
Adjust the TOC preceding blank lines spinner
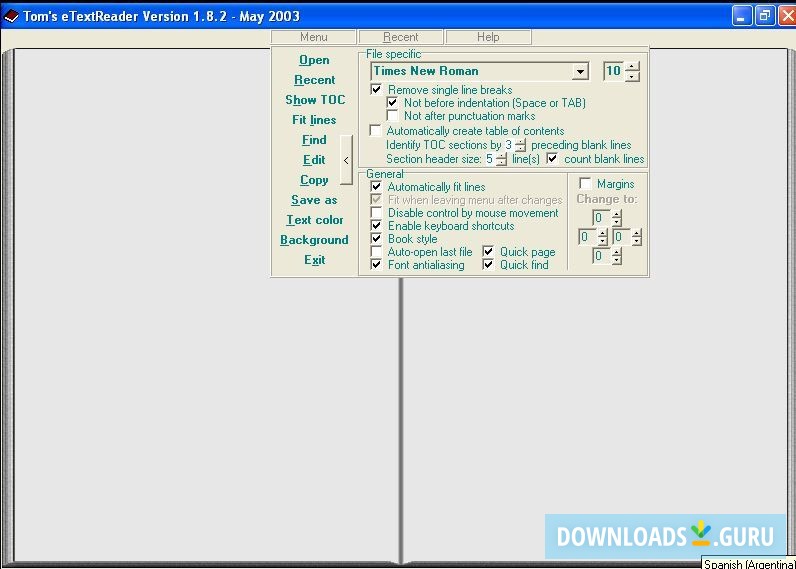click(x=520, y=145)
